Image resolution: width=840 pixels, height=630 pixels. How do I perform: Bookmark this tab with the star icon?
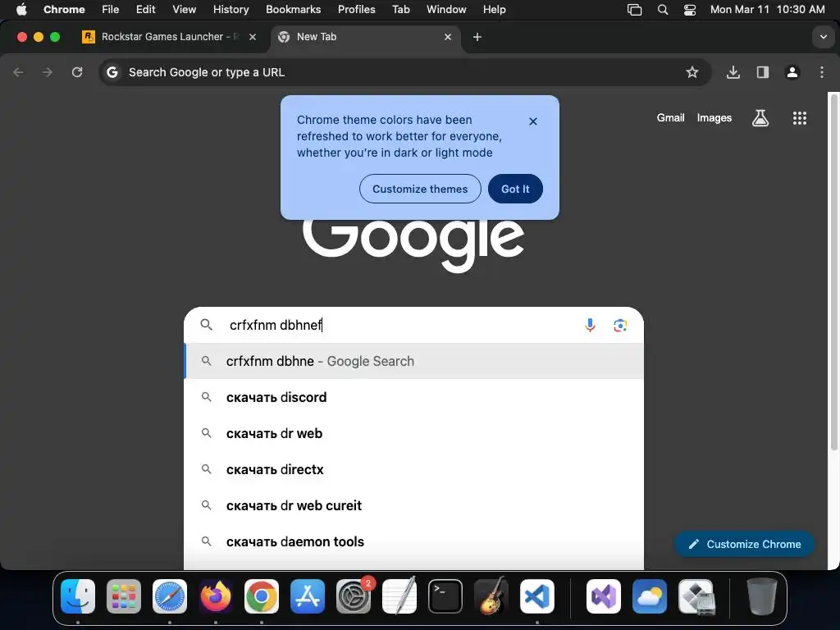point(692,72)
